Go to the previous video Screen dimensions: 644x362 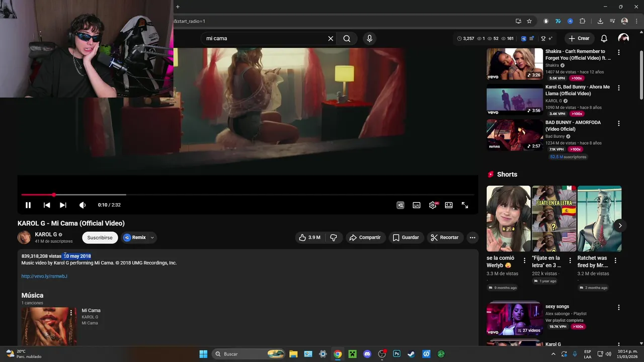point(47,205)
